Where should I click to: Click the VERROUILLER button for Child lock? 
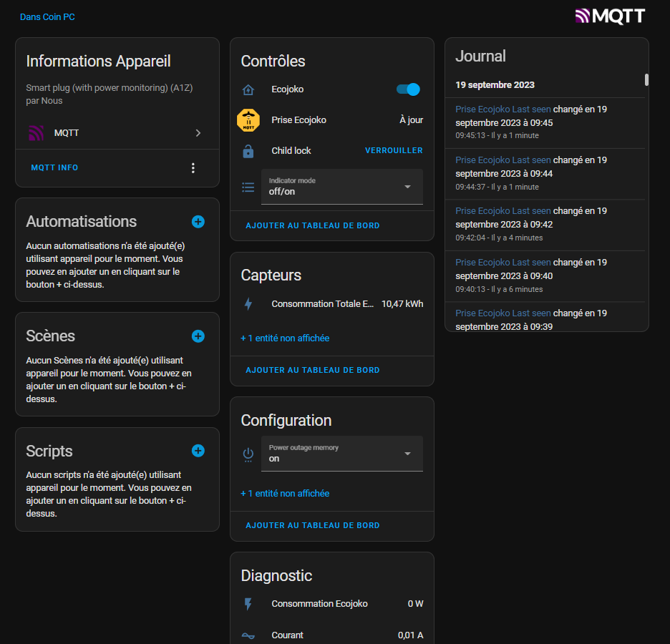pyautogui.click(x=394, y=150)
